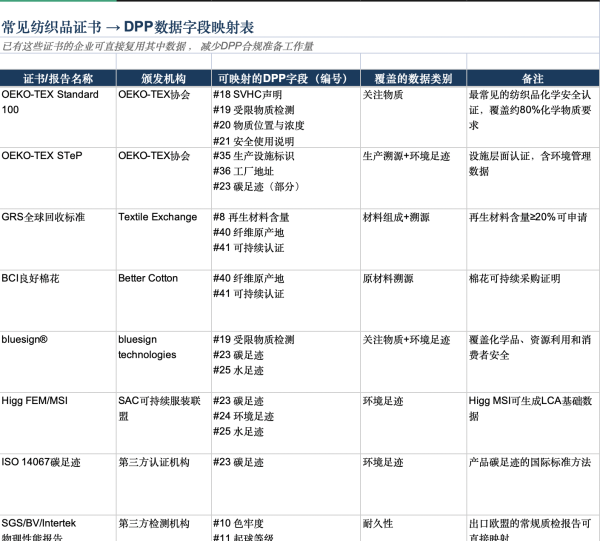Click cell '原材料溯源'
600x541 pixels.
coord(413,301)
